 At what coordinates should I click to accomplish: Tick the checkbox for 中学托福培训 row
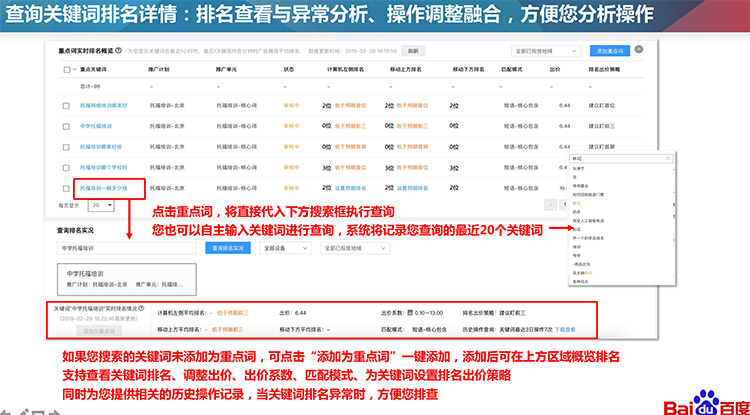[x=67, y=125]
